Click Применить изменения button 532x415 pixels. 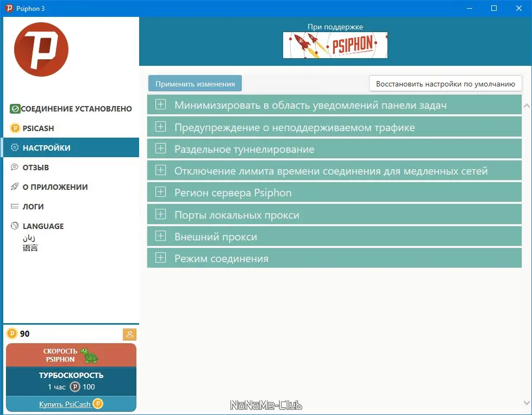point(195,84)
